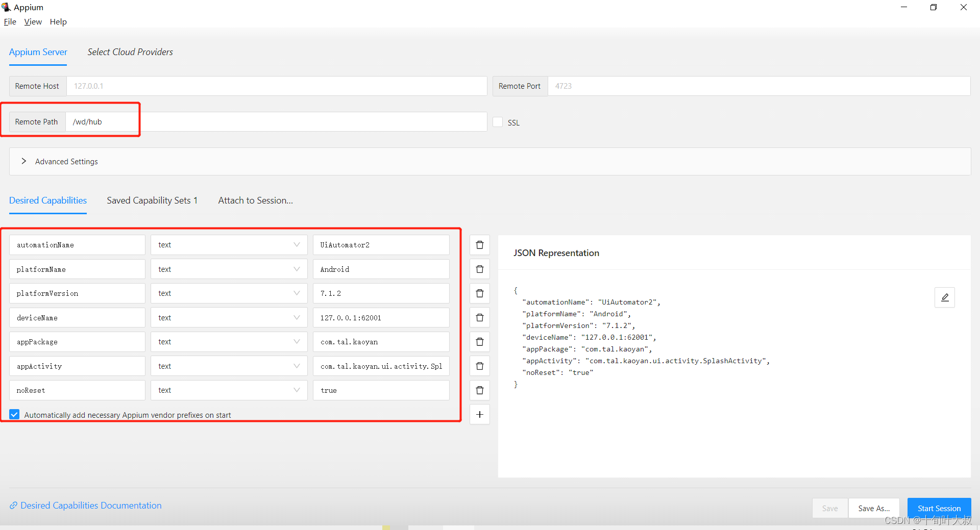Switch to Select Cloud Providers tab
980x530 pixels.
coord(130,52)
